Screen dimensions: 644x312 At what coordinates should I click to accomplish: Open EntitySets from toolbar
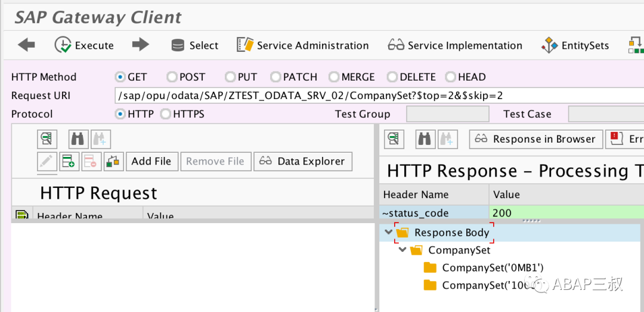pos(575,45)
